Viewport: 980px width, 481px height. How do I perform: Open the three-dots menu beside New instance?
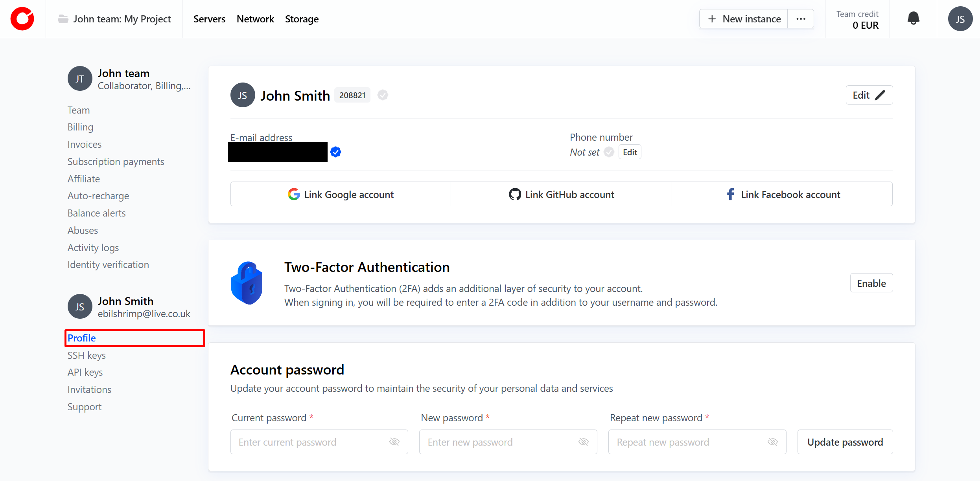pos(801,19)
